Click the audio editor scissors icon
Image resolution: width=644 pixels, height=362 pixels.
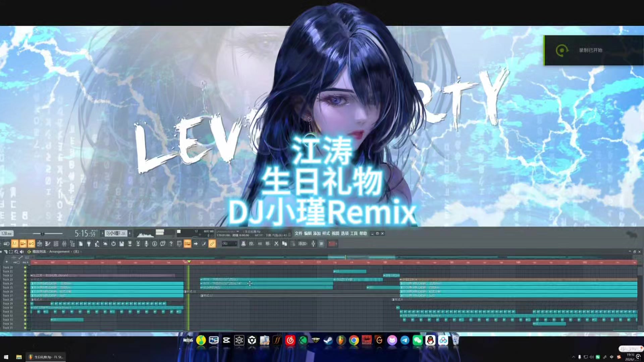[138, 244]
